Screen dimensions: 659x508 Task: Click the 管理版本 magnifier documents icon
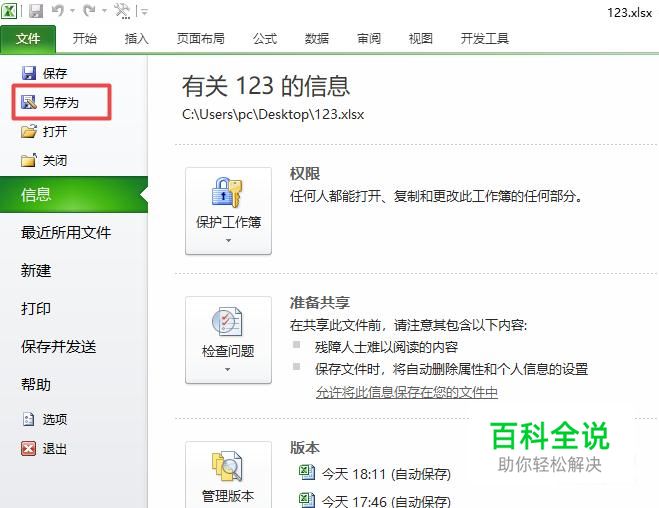point(227,466)
